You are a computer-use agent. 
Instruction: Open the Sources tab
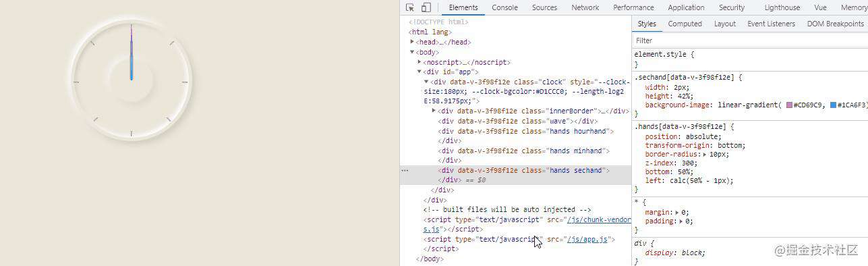pos(544,7)
